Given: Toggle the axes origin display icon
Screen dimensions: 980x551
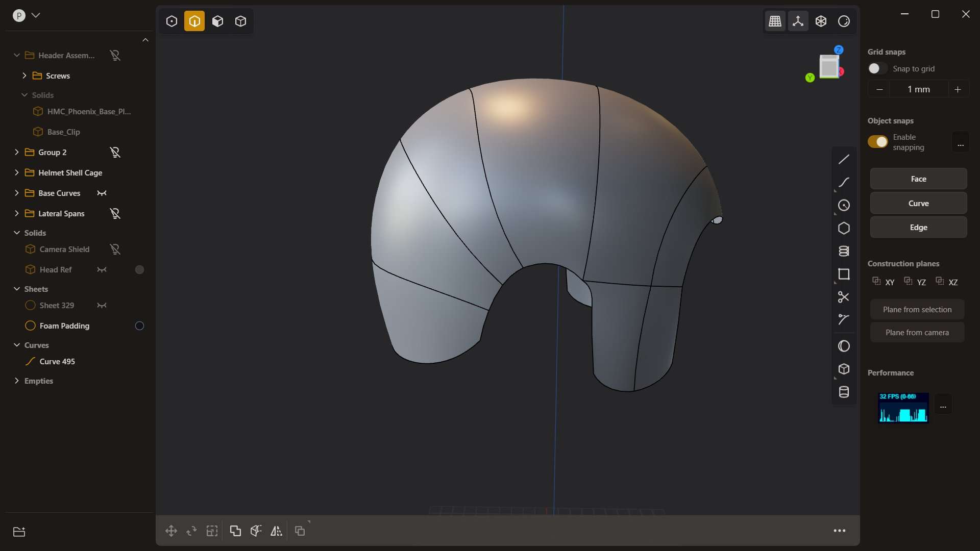Looking at the screenshot, I should [798, 21].
